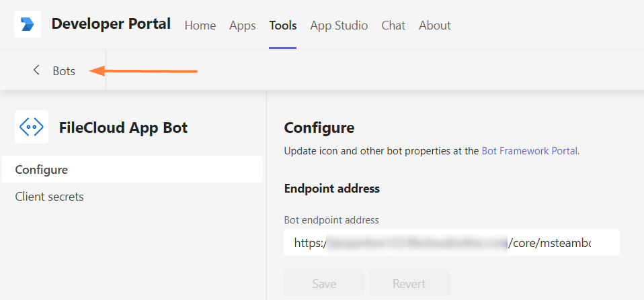644x300 pixels.
Task: Select the Tools tab
Action: click(x=283, y=26)
